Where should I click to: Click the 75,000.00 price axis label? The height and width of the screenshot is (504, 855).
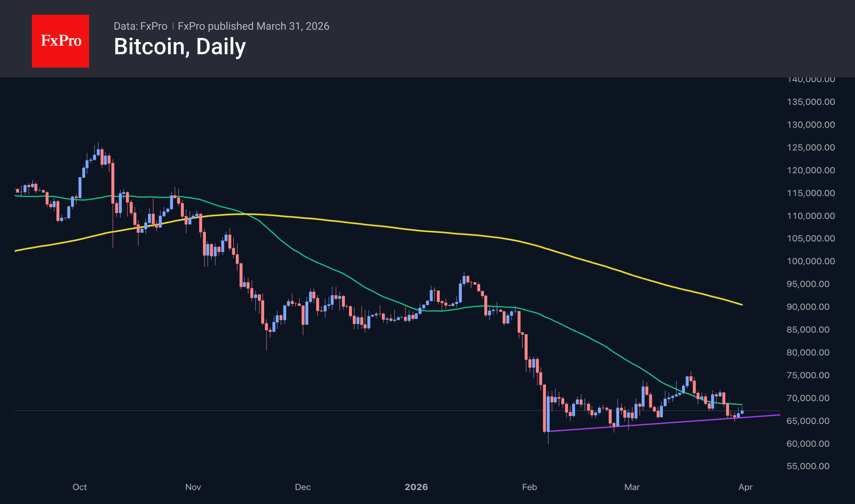808,375
